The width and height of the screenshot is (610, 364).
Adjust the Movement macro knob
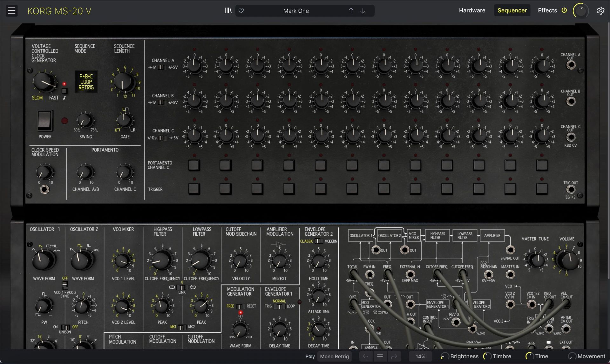pos(572,356)
